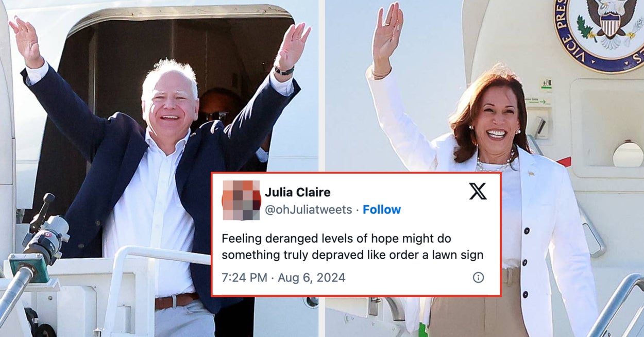Click the brown leather belt in the left photo

(176, 301)
